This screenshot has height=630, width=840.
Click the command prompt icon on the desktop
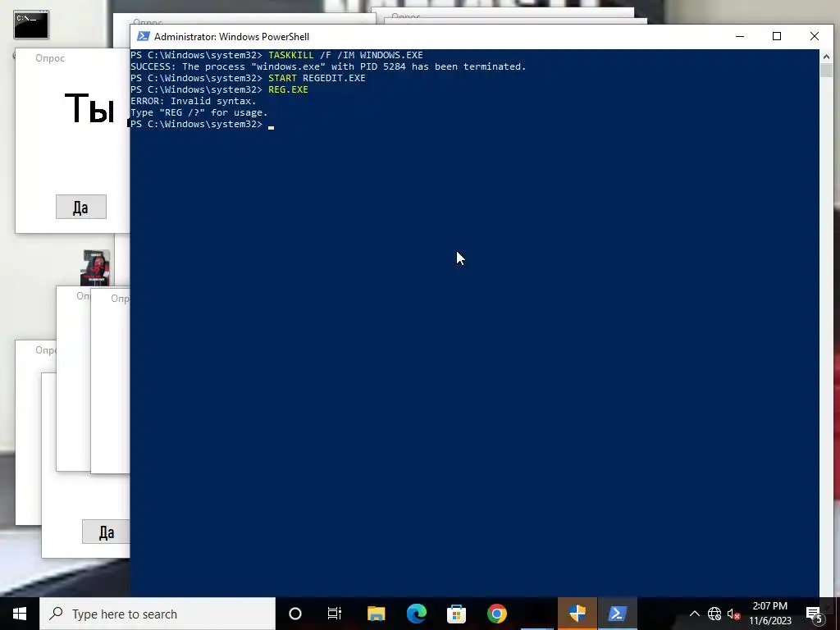point(31,25)
